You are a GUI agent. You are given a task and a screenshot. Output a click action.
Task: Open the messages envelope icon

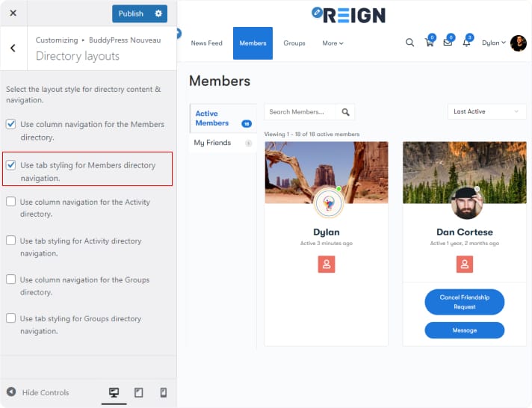click(x=448, y=43)
